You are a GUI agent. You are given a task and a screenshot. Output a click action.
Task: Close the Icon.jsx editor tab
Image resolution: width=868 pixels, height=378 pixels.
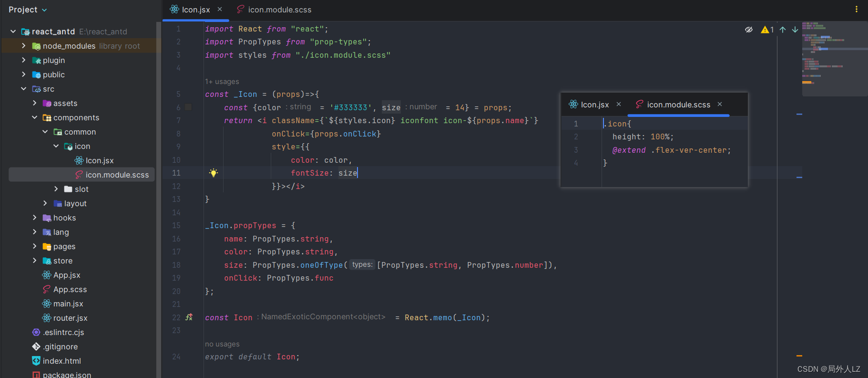tap(220, 9)
